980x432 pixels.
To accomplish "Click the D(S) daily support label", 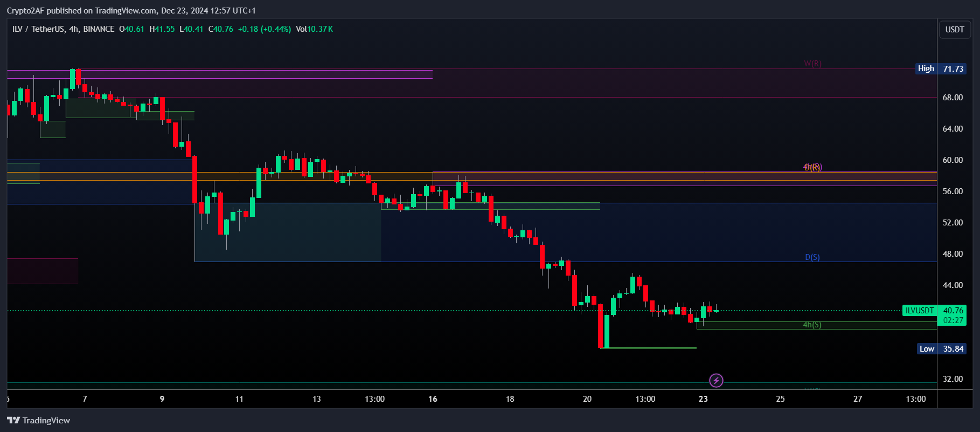I will click(812, 257).
